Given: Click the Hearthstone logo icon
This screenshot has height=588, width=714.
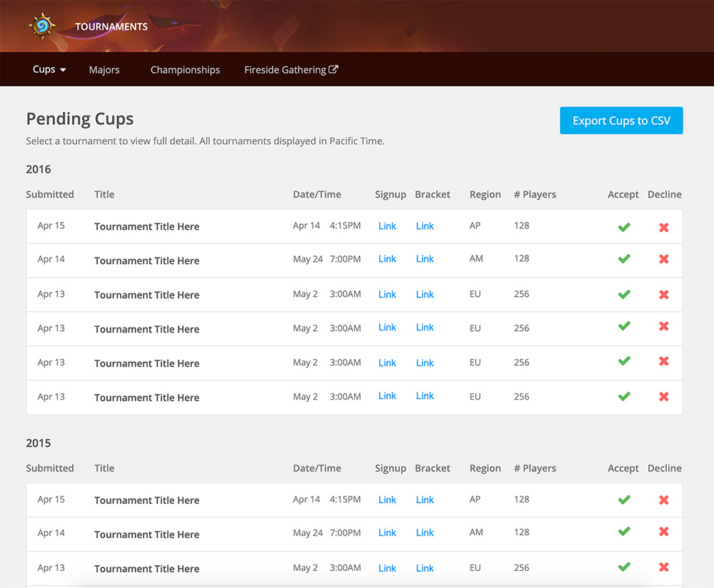Looking at the screenshot, I should tap(42, 26).
